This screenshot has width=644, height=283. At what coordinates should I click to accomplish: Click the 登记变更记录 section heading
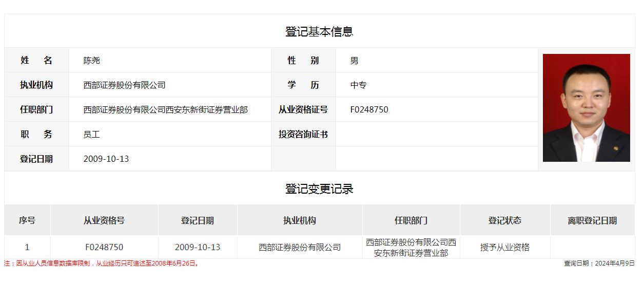coord(319,188)
